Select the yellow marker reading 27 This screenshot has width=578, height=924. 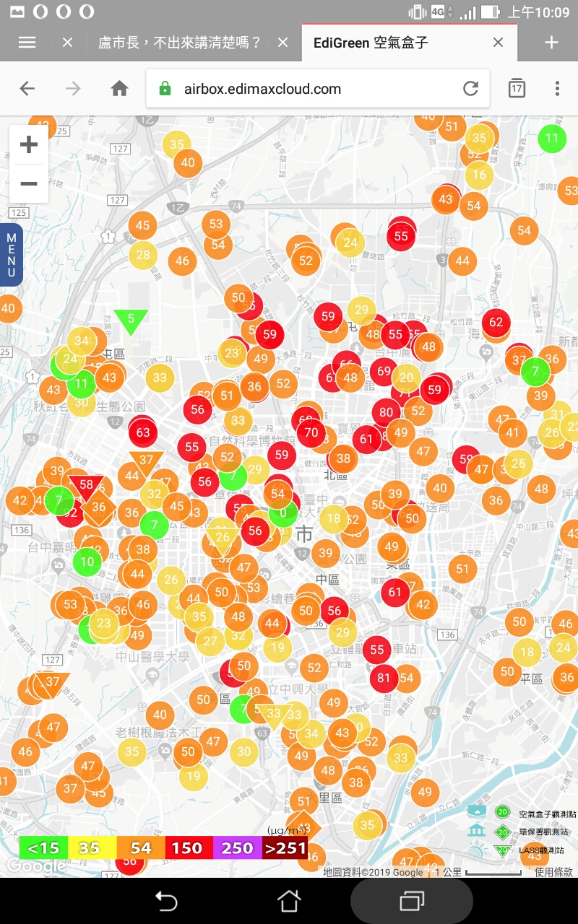pos(210,641)
